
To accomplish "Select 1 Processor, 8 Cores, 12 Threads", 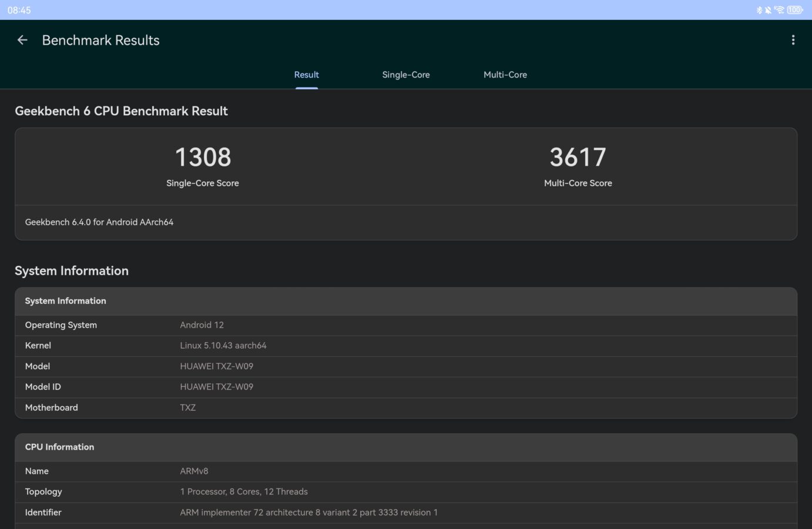I will coord(244,492).
